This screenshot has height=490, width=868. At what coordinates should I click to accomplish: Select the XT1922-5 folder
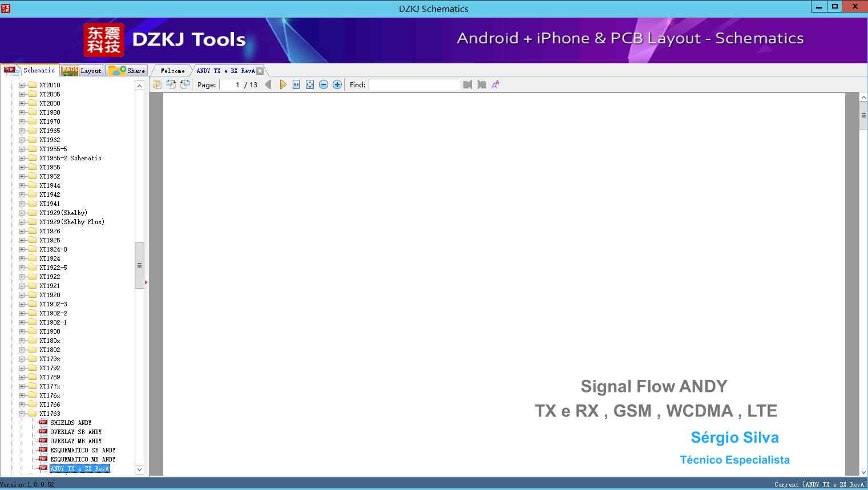(53, 268)
